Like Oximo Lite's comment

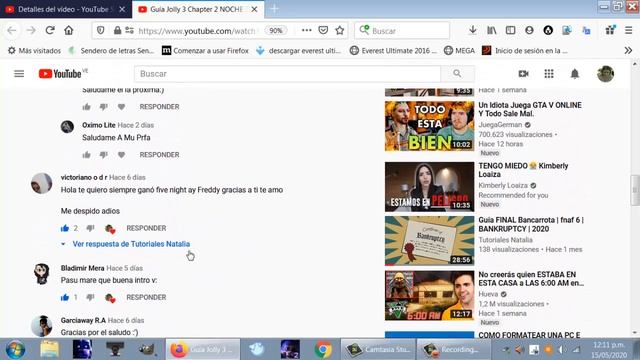point(86,155)
